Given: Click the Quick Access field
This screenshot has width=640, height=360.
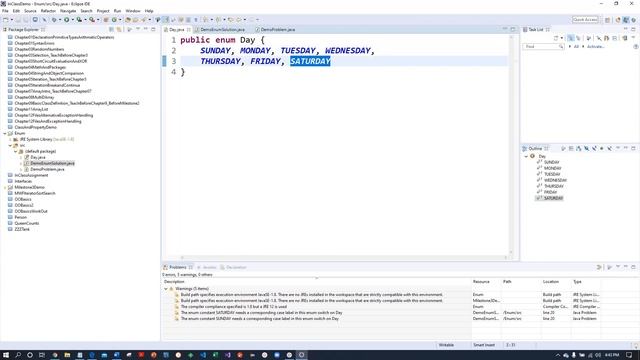Looking at the screenshot, I should click(x=585, y=20).
